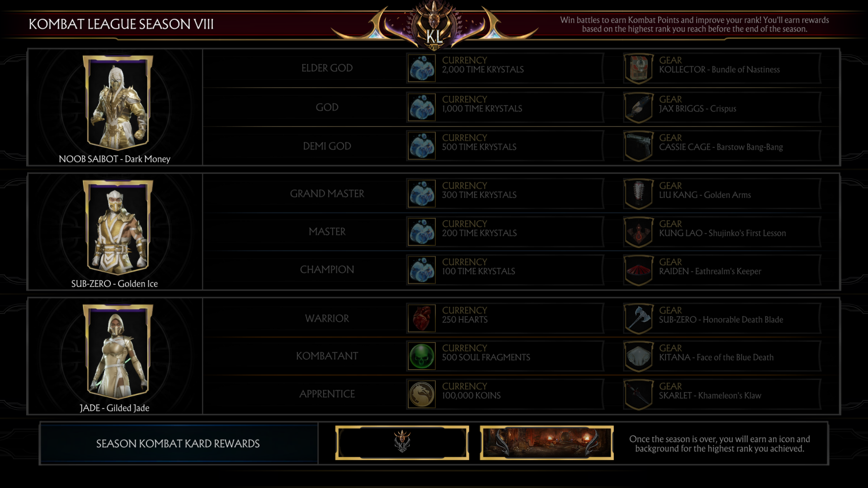This screenshot has width=868, height=488.
Task: Click the 500 Soul Fragments skull icon
Action: [421, 356]
